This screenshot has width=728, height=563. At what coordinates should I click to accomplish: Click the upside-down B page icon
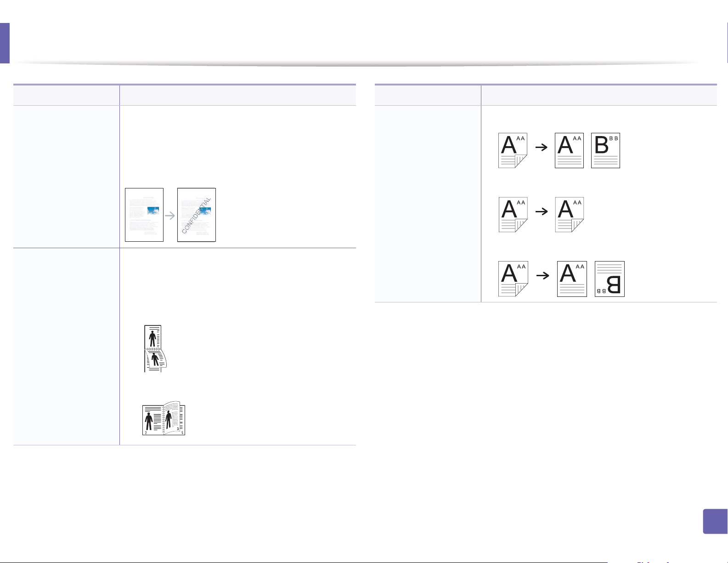point(609,279)
